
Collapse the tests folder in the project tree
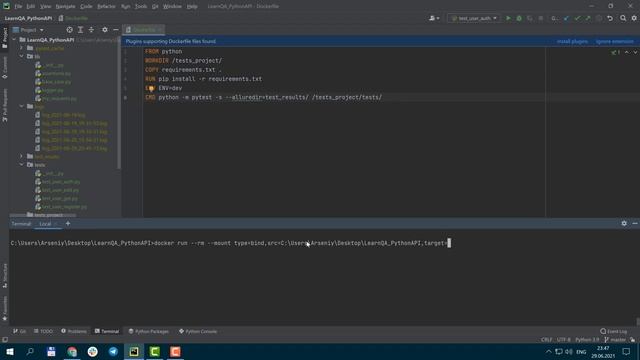click(22, 164)
